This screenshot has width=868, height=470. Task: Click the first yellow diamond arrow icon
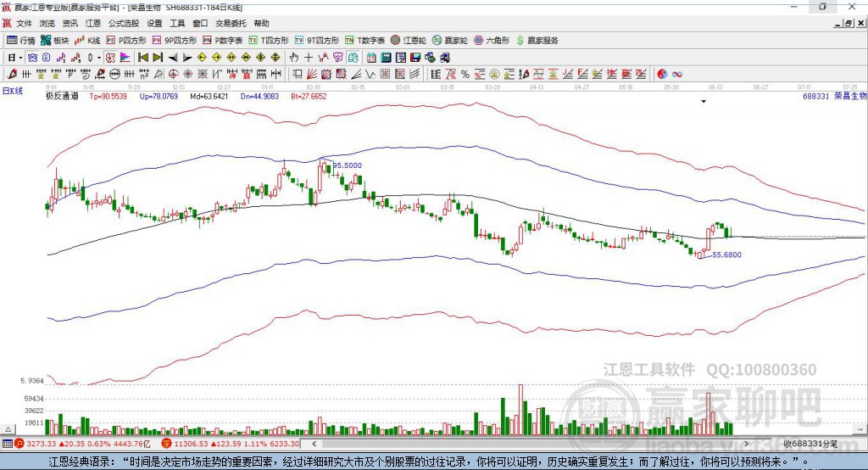coord(202,58)
